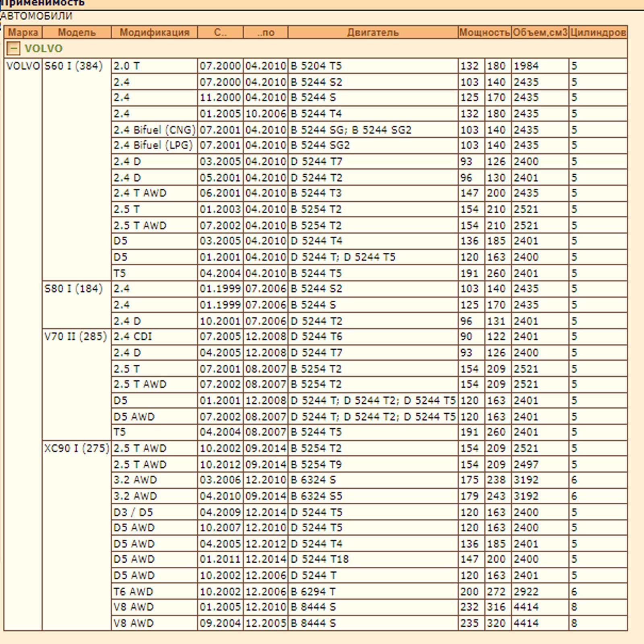Click the Объем,см3 column header

(x=540, y=32)
